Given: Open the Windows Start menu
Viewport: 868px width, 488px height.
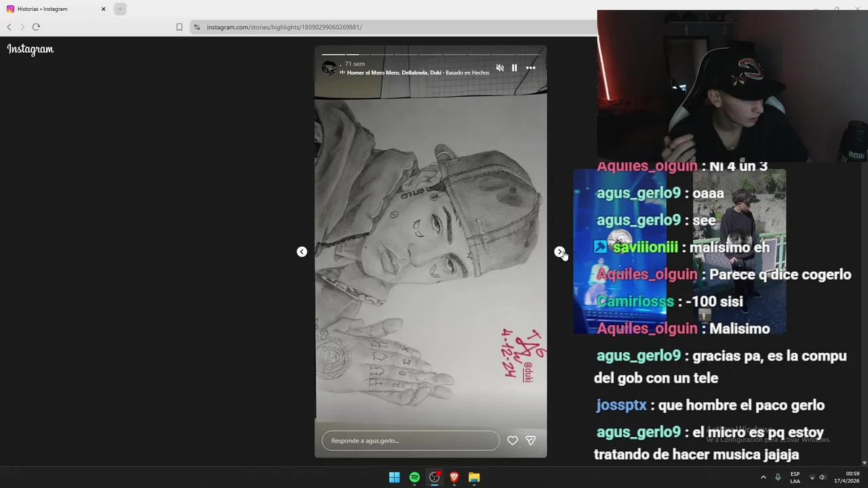Looking at the screenshot, I should (394, 477).
